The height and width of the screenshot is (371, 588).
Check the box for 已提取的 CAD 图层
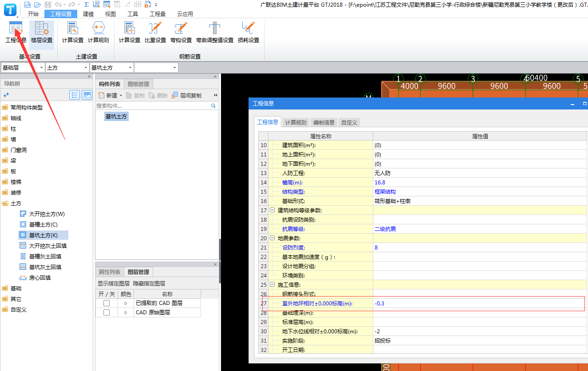pyautogui.click(x=107, y=303)
